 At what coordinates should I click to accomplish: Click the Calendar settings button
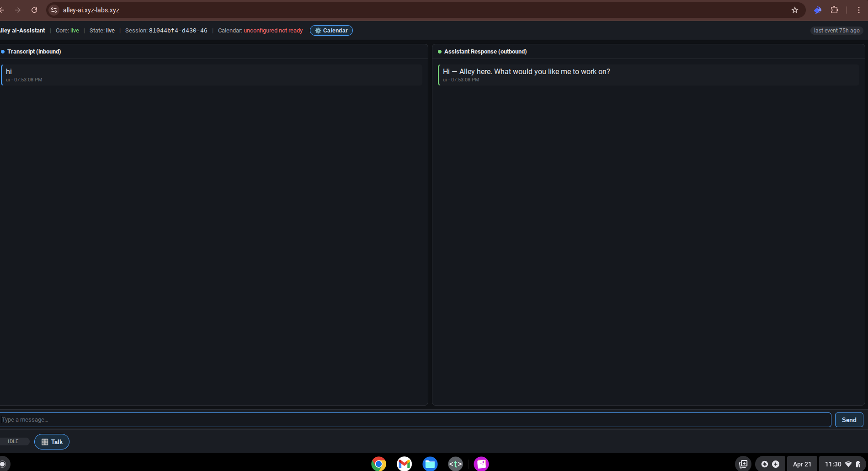[x=331, y=31]
